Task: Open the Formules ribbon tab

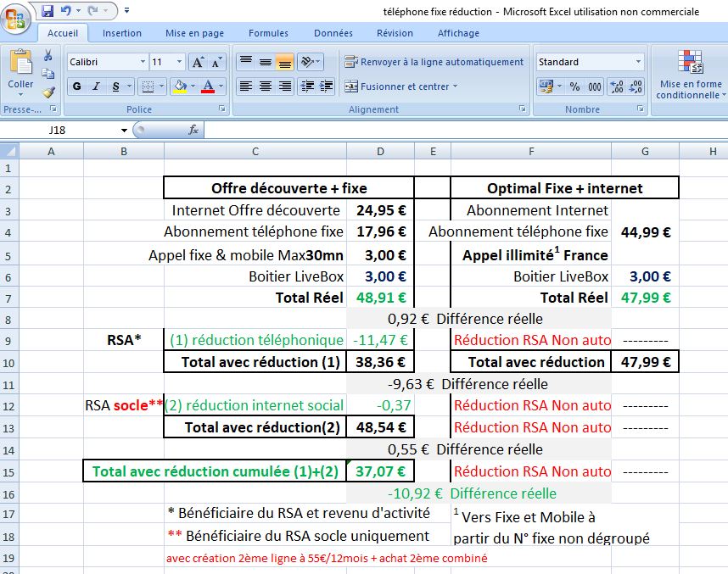Action: 268,33
